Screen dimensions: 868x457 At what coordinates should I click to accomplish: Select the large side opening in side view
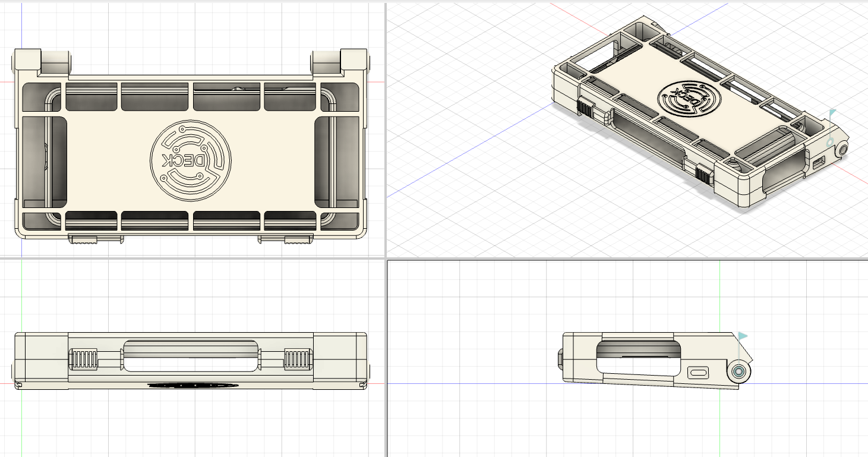click(x=639, y=357)
